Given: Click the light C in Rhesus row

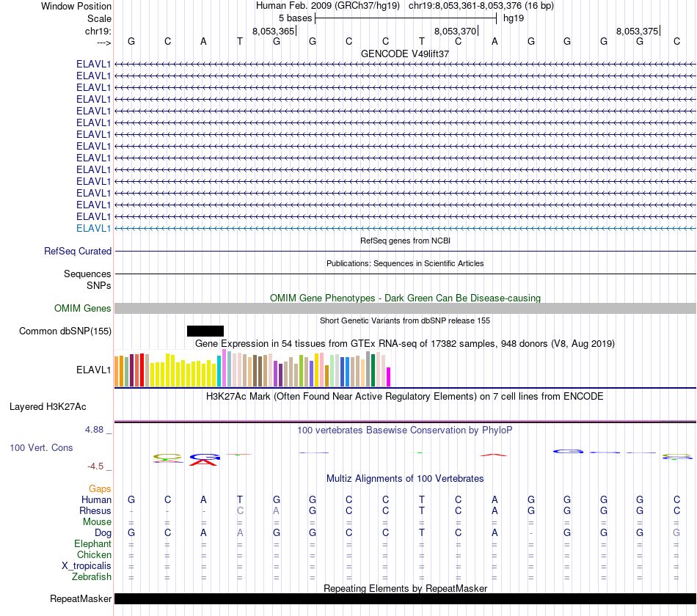Looking at the screenshot, I should pyautogui.click(x=240, y=511).
